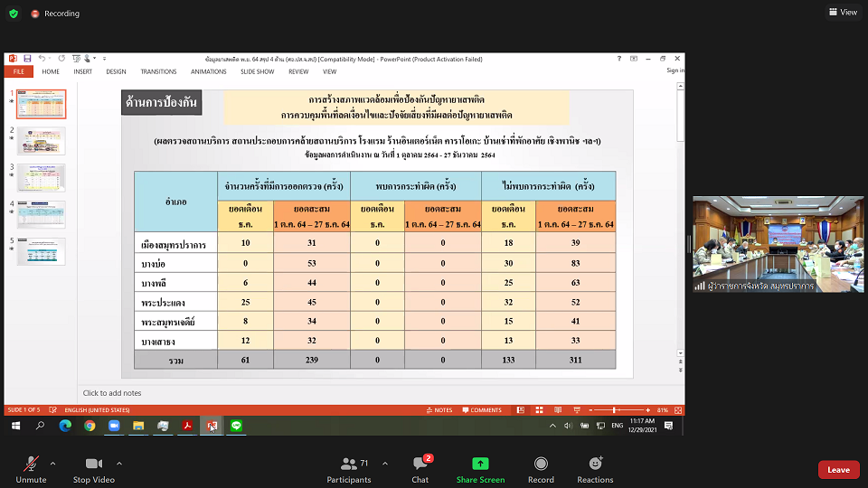
Task: Select slide 3 thumbnail
Action: tap(41, 178)
